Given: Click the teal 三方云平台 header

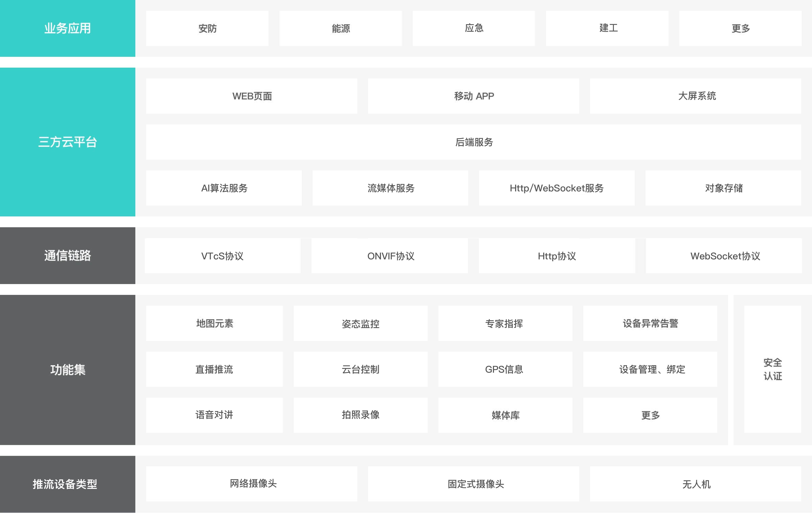Looking at the screenshot, I should pos(67,142).
